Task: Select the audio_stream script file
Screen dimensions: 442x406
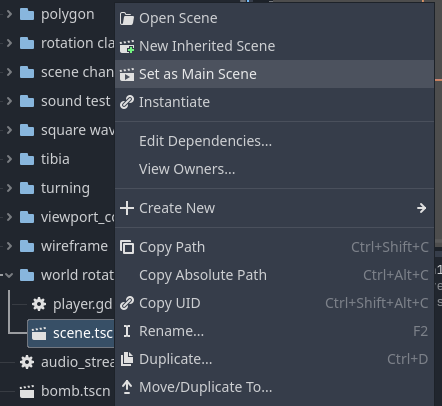Action: click(67, 362)
